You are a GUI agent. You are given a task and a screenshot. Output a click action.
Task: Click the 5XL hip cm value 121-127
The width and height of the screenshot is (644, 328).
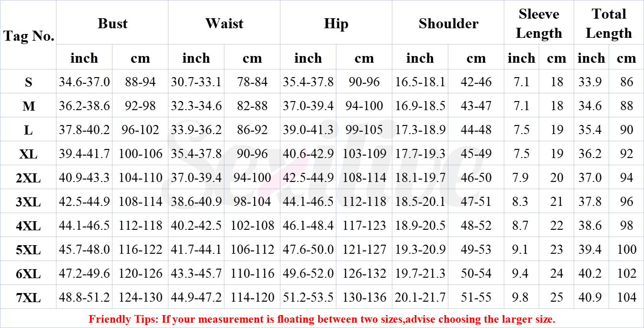pyautogui.click(x=364, y=249)
